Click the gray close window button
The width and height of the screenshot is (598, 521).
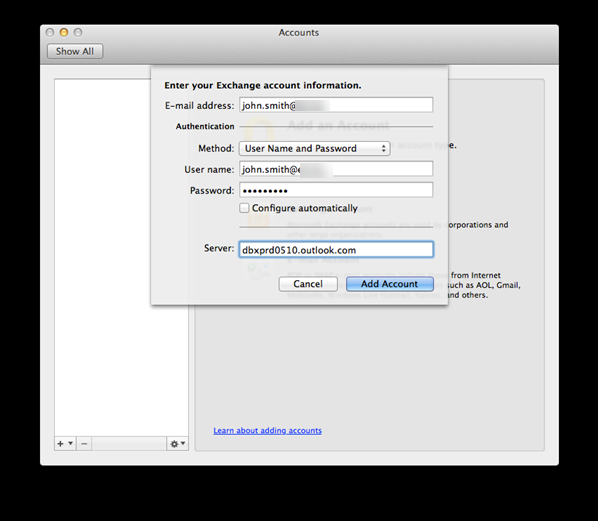pos(50,32)
